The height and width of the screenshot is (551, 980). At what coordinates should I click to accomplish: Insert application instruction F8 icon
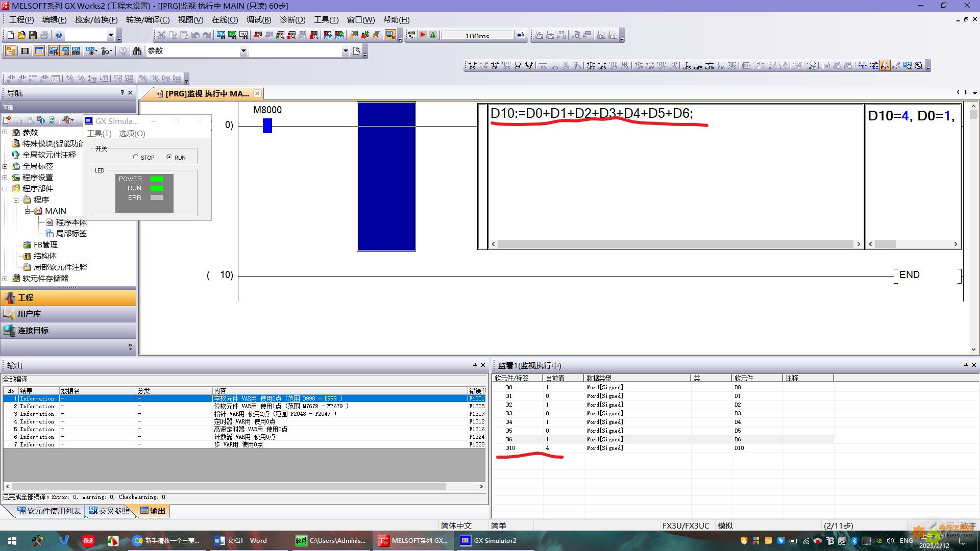(529, 66)
